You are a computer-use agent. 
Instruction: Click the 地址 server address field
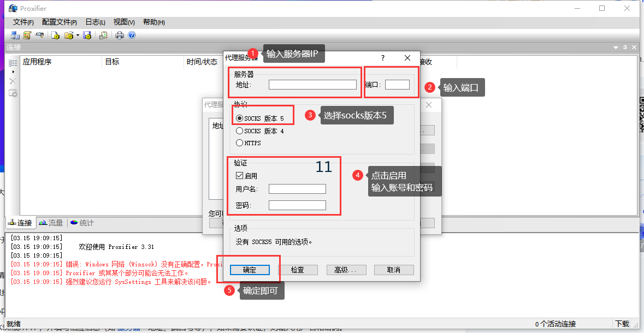pos(312,85)
